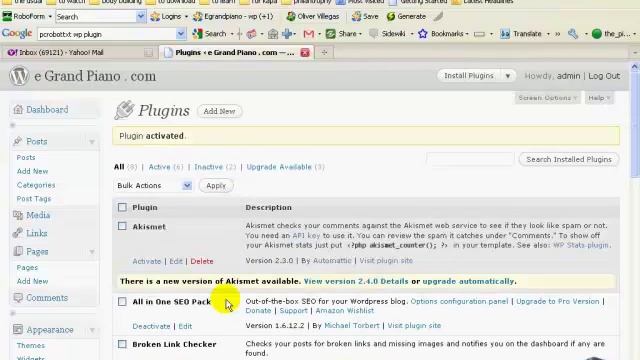The height and width of the screenshot is (360, 640).
Task: Click the Translate toolbar button
Action: (521, 34)
